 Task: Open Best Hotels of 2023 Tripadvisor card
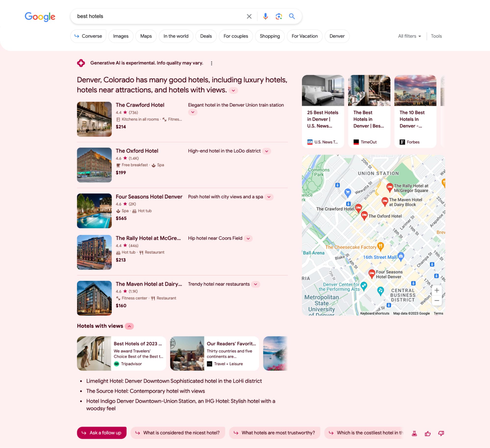click(121, 353)
